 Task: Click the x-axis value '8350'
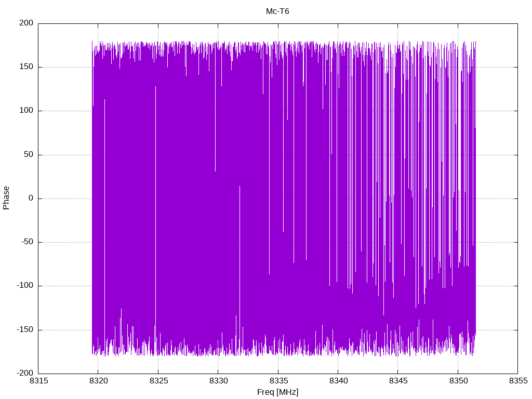click(x=458, y=381)
